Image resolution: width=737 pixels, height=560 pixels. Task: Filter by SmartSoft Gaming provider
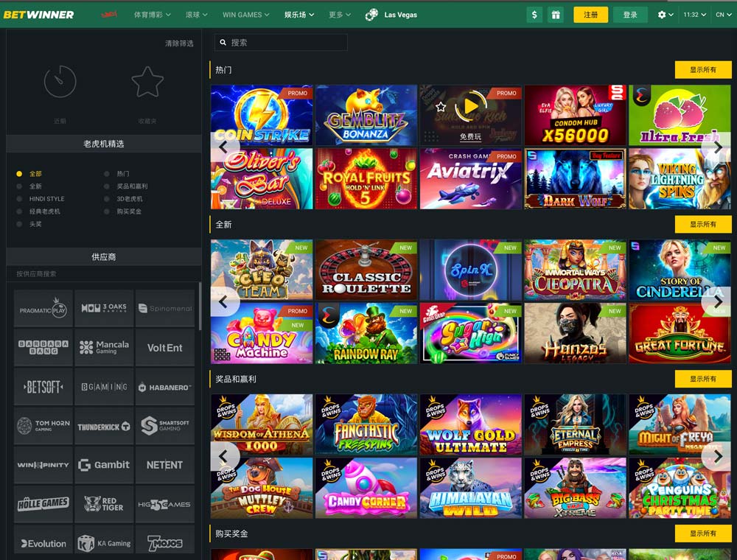tap(165, 426)
